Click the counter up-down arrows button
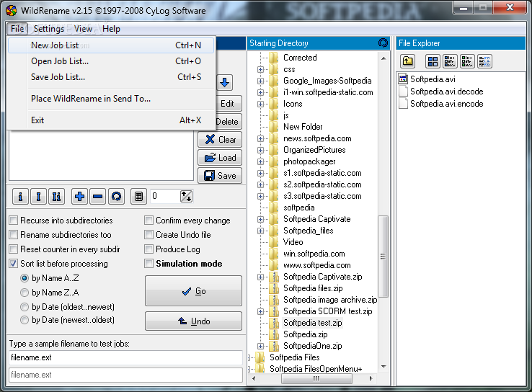Viewport: 532px width, 392px height. 186,196
